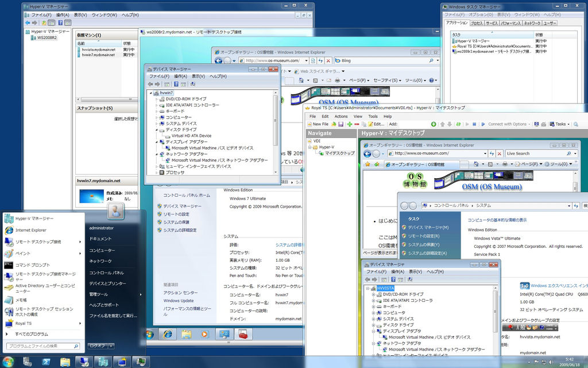Image resolution: width=588 pixels, height=368 pixels.
Task: Expand キーボード node under HVVISTA
Action: coord(373,307)
